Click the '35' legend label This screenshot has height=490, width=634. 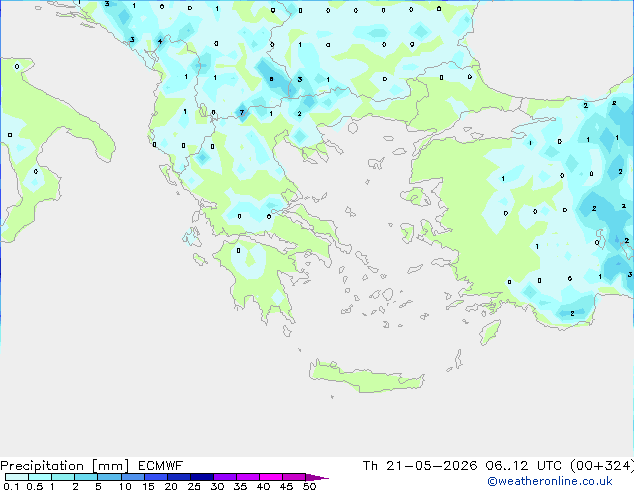coord(241,486)
